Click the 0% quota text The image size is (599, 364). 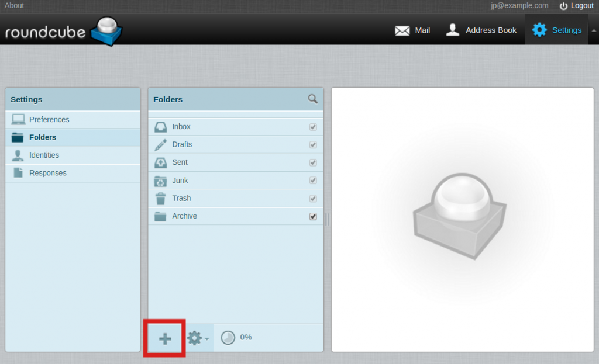point(246,337)
